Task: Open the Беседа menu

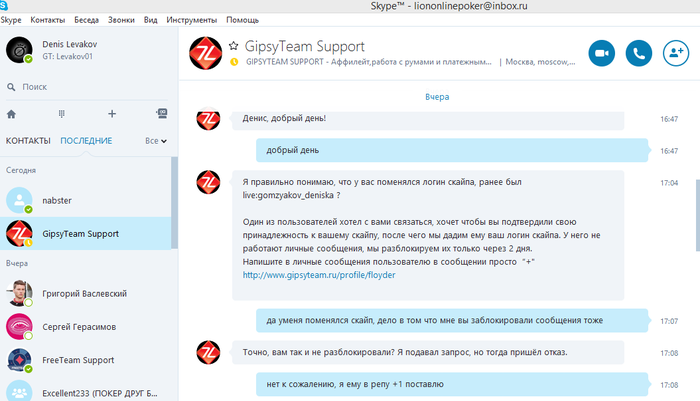Action: pyautogui.click(x=87, y=20)
